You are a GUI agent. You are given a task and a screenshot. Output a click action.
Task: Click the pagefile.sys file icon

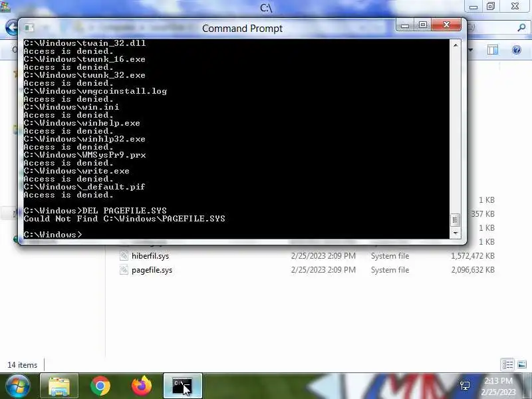124,270
